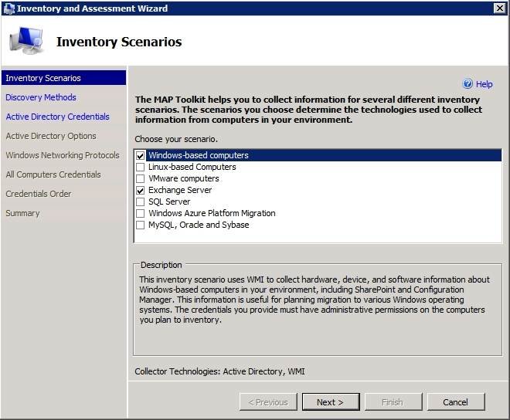Click the blue Help question-mark icon

[x=467, y=84]
